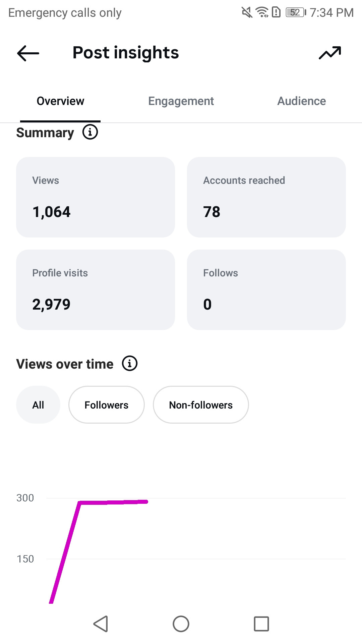Select the Non-followers filter chip
The image size is (362, 644).
pos(201,405)
